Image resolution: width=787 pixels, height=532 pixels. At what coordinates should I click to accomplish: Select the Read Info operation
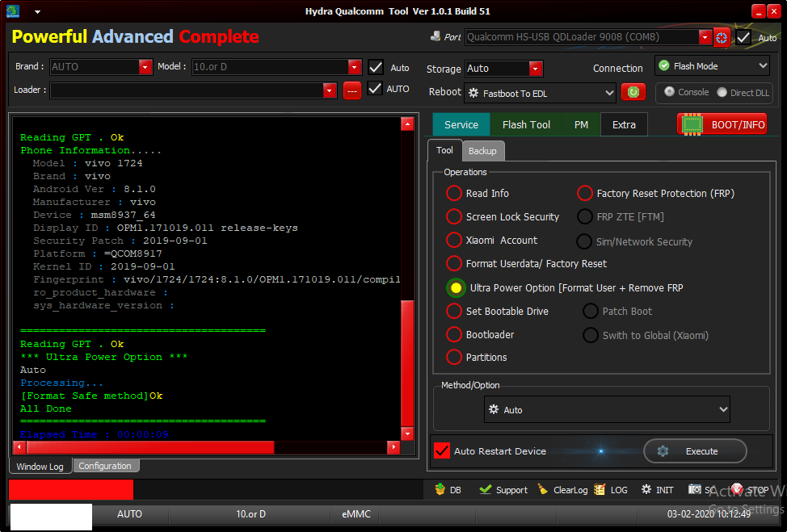tap(454, 193)
